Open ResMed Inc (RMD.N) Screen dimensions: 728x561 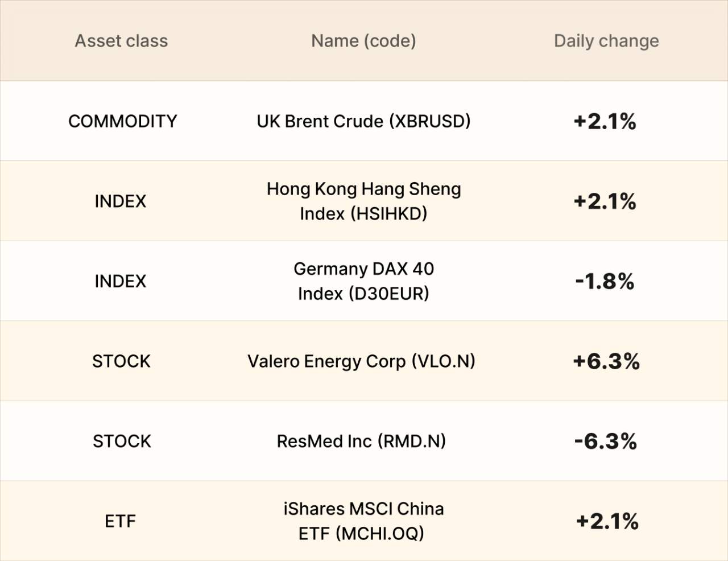pyautogui.click(x=361, y=441)
